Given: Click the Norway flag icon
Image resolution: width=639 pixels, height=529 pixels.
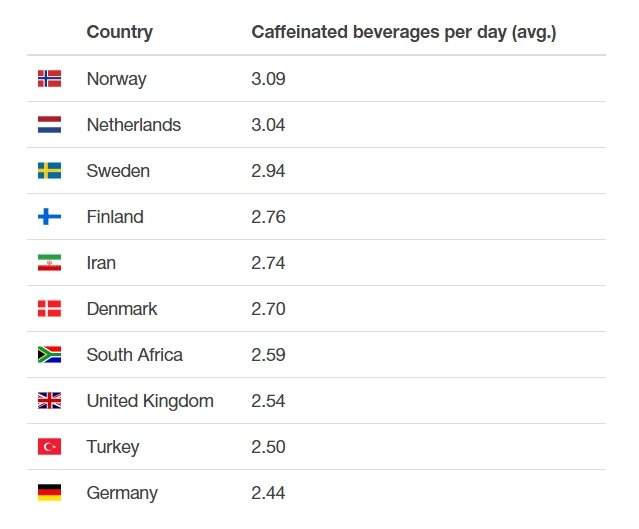Looking at the screenshot, I should pyautogui.click(x=49, y=79).
